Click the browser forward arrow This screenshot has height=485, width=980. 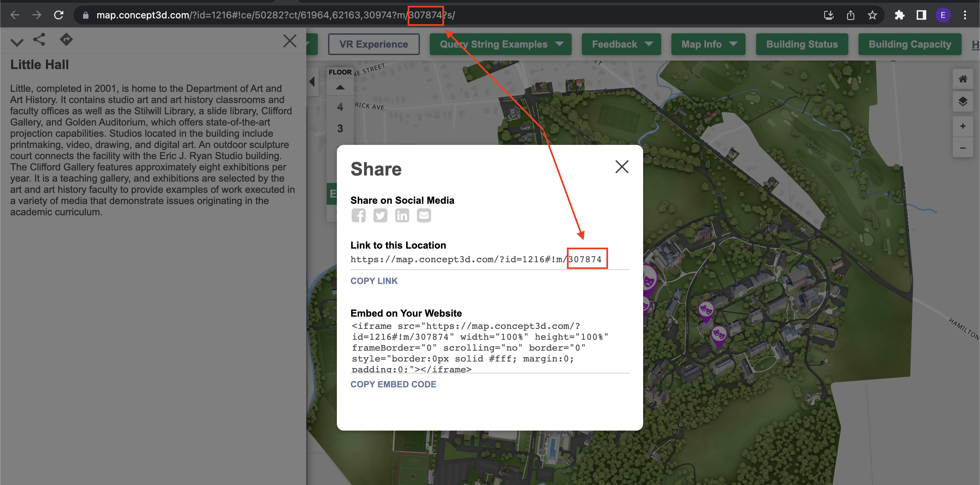(x=36, y=15)
